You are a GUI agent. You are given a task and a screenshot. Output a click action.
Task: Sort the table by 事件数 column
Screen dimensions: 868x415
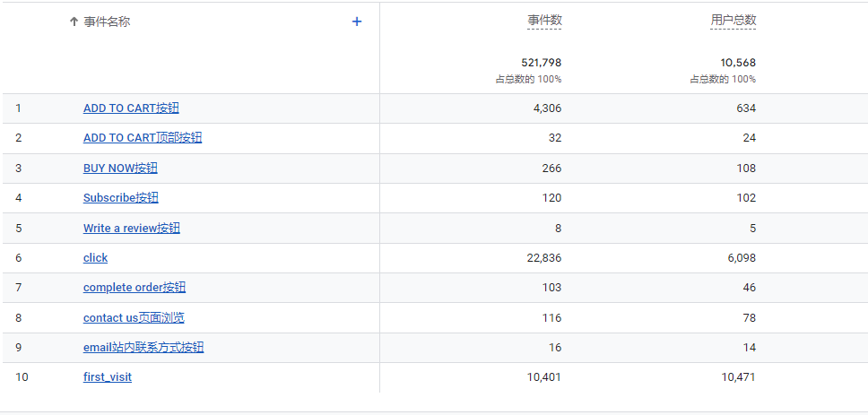click(x=544, y=21)
